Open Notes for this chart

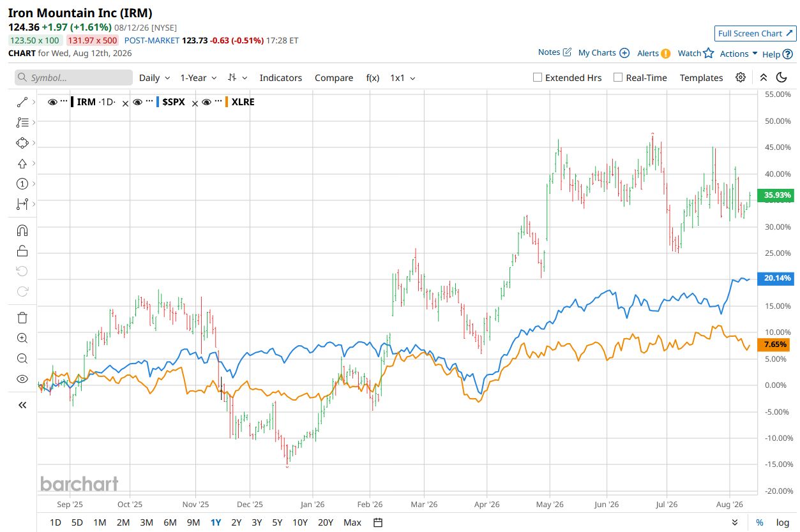coord(555,52)
